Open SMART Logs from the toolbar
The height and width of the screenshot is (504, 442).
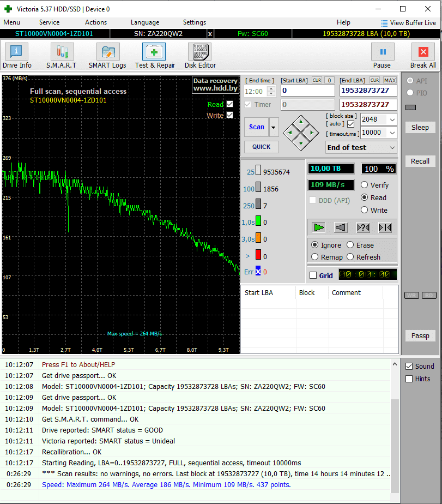pos(107,56)
